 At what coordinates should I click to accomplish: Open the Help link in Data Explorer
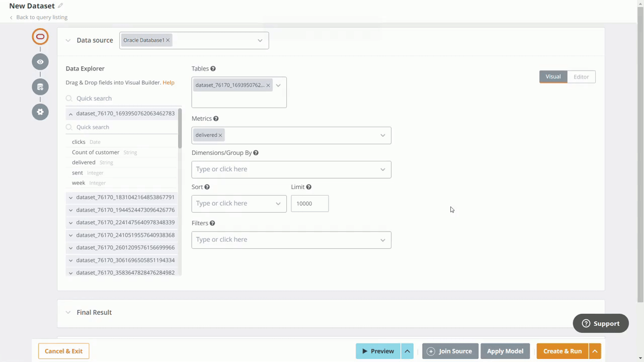[168, 82]
